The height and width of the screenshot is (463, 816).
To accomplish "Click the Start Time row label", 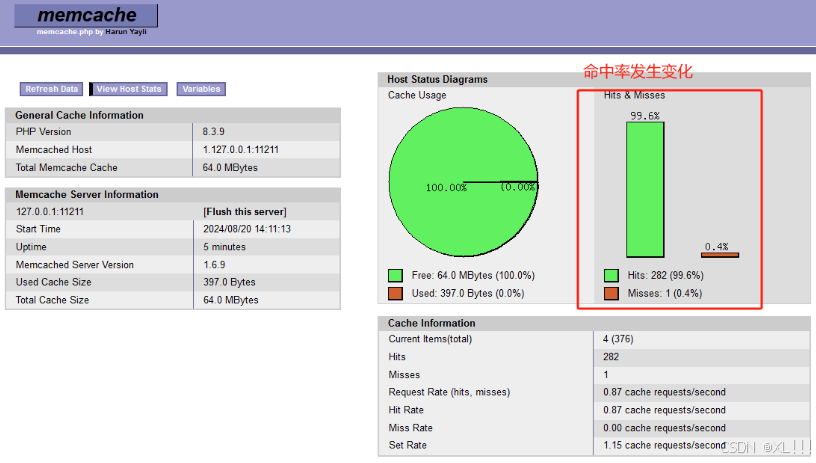I will pos(38,229).
